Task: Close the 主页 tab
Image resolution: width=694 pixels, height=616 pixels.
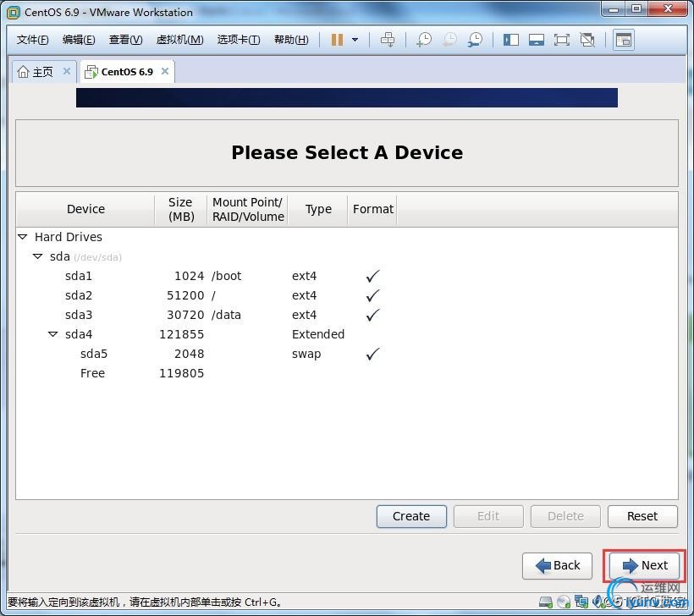Action: point(67,71)
